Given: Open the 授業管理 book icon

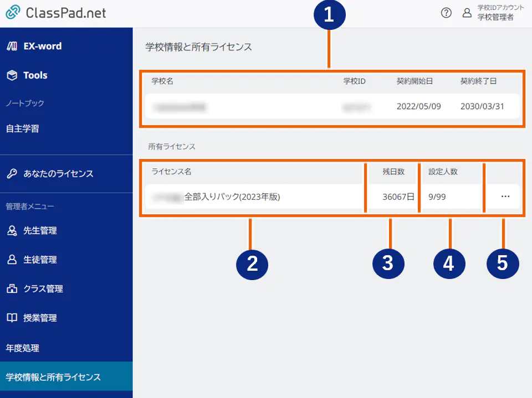Looking at the screenshot, I should pyautogui.click(x=12, y=318).
